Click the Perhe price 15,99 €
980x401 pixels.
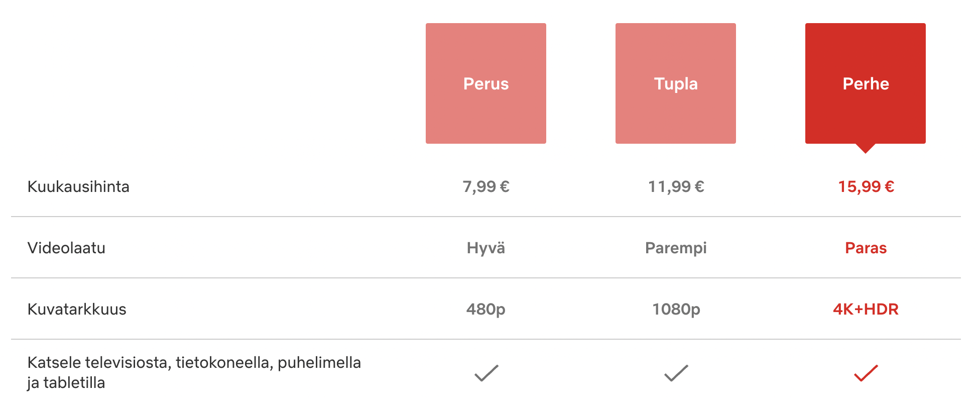tap(866, 187)
